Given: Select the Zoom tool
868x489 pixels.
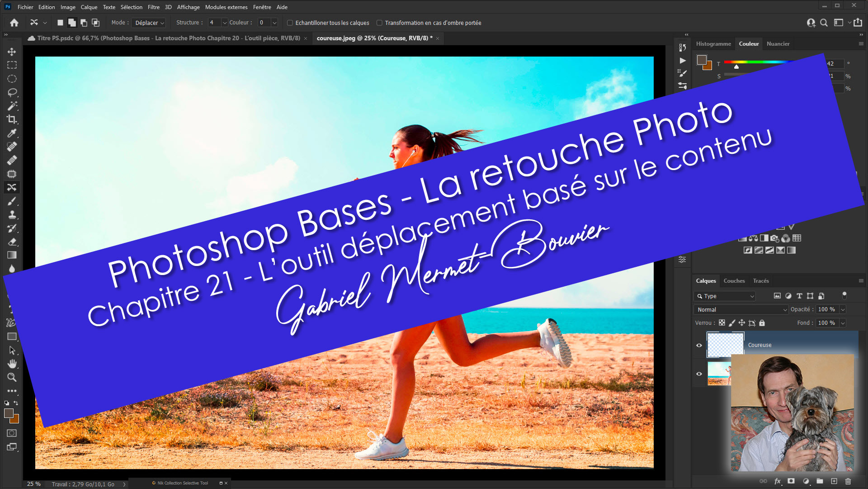Looking at the screenshot, I should pos(12,377).
